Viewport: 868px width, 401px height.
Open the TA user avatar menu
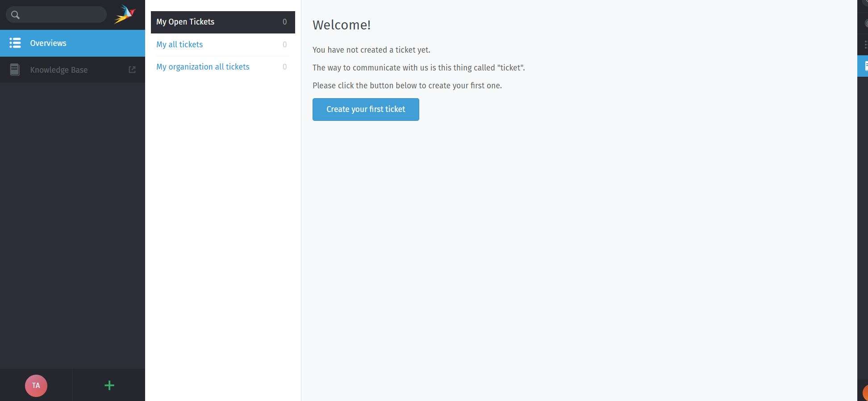(x=36, y=385)
